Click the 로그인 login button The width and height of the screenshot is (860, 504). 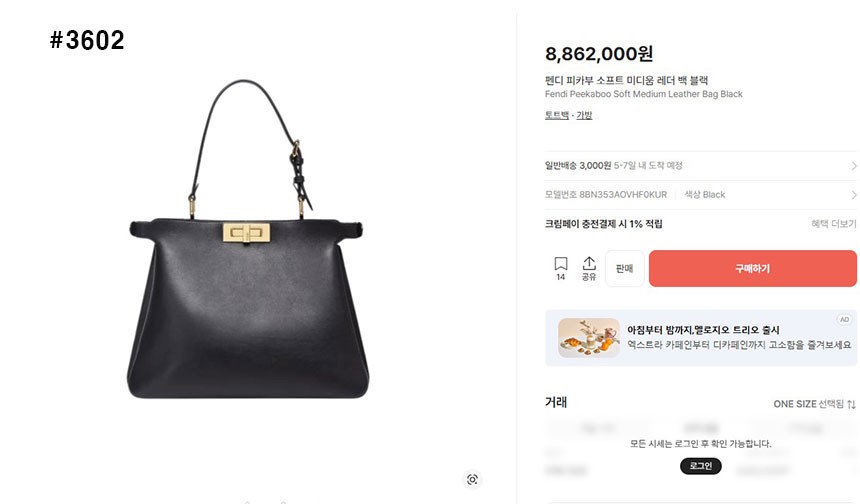tap(700, 466)
